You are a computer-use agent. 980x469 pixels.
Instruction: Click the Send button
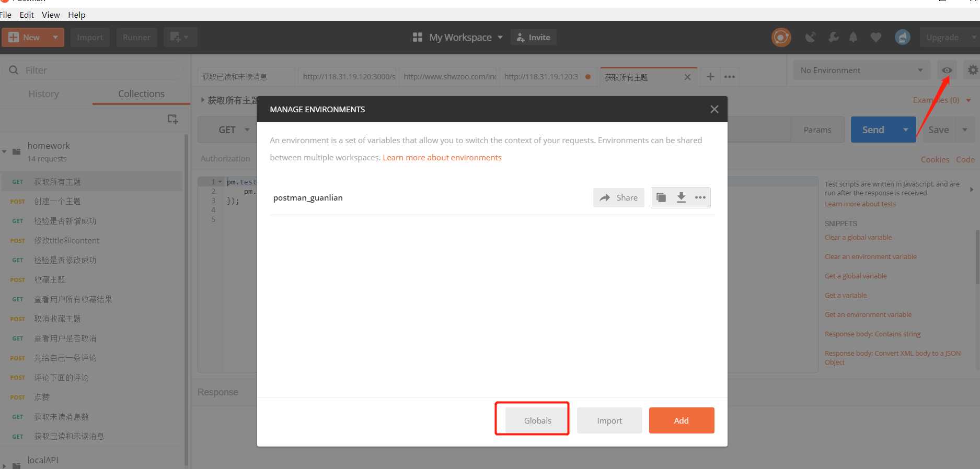[873, 130]
